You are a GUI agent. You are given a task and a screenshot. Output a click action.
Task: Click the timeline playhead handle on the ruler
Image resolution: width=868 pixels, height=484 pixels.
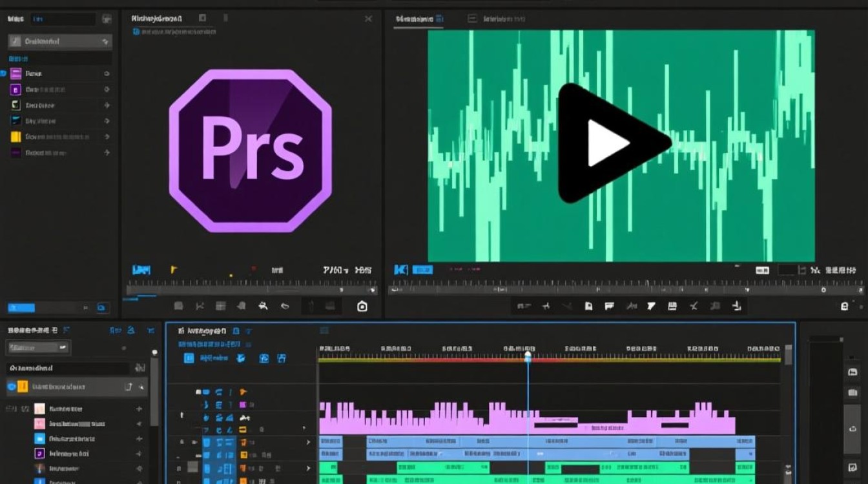point(528,356)
